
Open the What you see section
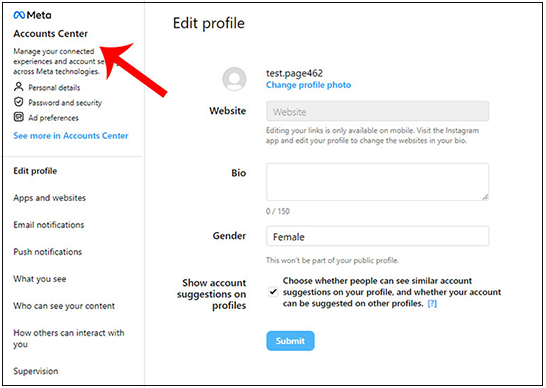[x=40, y=279]
